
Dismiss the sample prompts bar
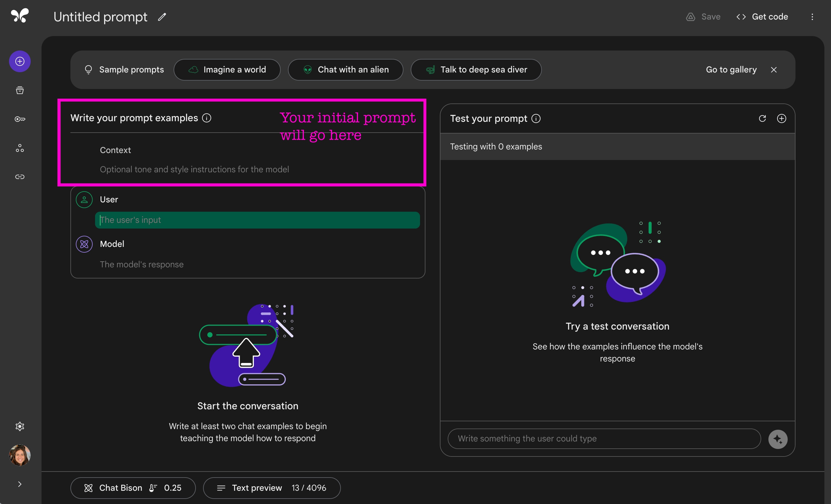774,70
